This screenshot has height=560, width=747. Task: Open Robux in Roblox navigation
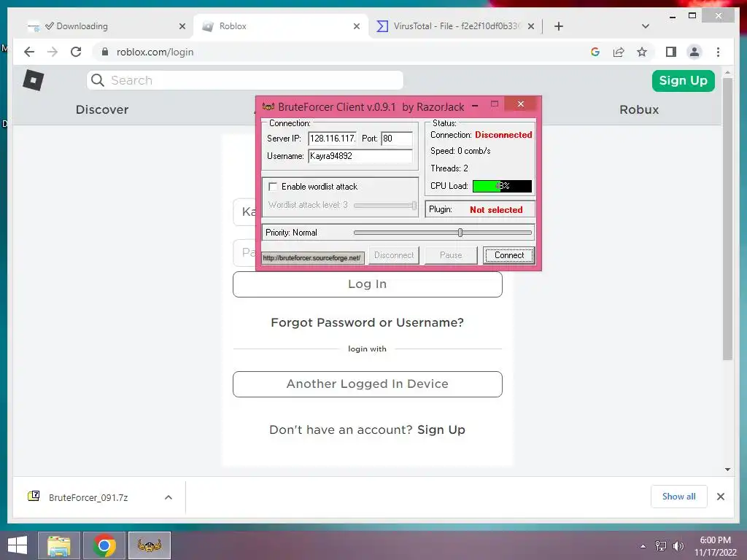click(639, 109)
